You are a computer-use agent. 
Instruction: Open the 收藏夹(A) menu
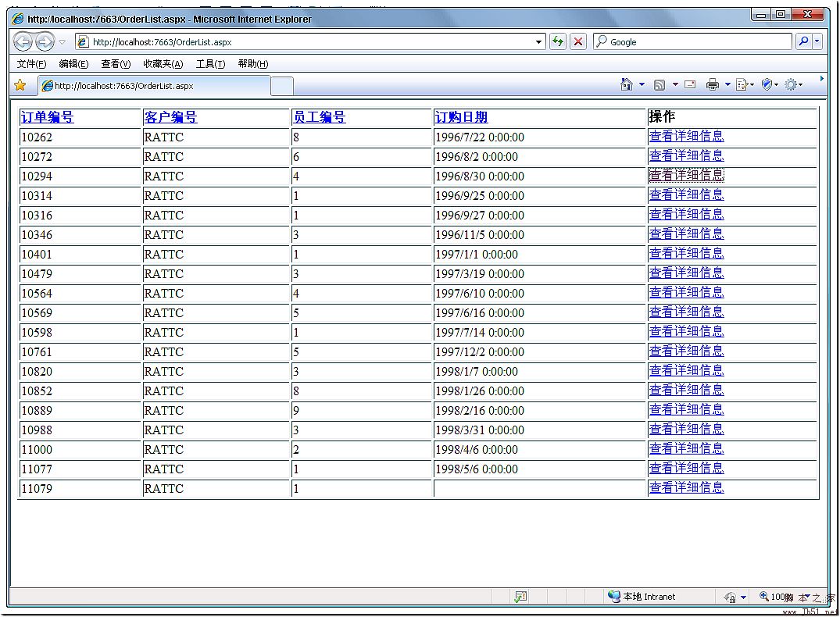[x=163, y=64]
